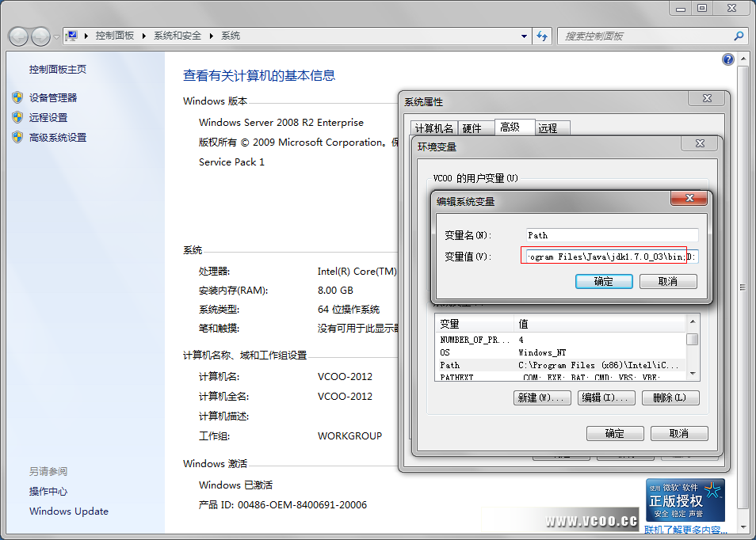Click the magnifier icon in search box

coord(739,36)
